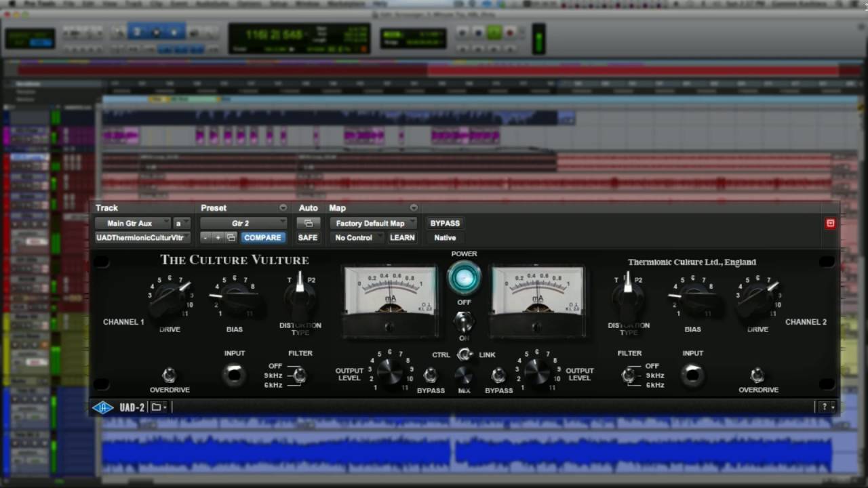Screen dimensions: 868x488
Task: Click the COMPARE button
Action: 262,238
